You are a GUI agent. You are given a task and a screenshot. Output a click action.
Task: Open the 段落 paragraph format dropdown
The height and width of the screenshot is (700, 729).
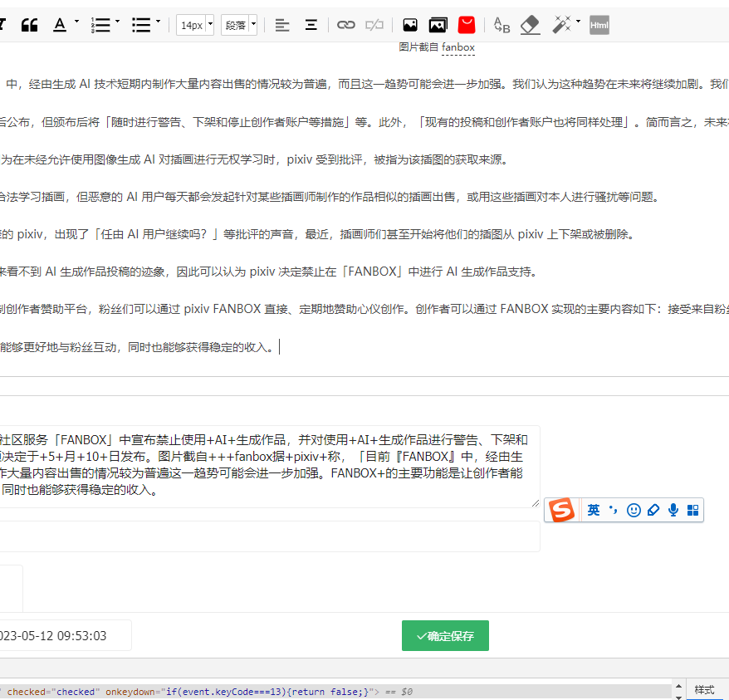(x=239, y=25)
